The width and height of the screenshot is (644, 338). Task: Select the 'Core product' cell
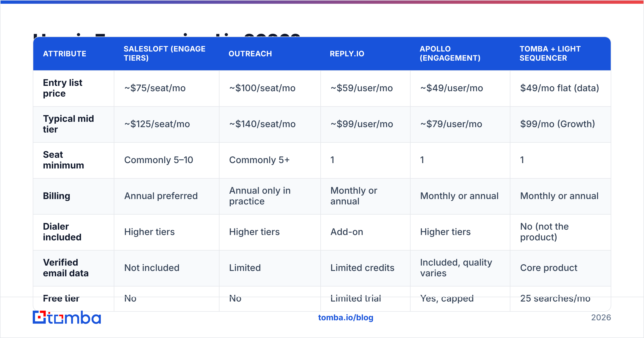click(x=549, y=268)
